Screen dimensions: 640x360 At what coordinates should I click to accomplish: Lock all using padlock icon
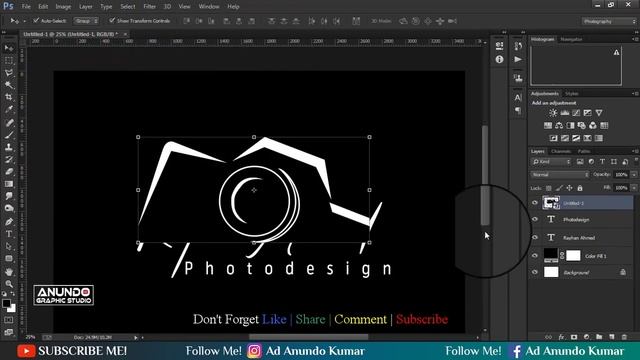click(x=580, y=188)
